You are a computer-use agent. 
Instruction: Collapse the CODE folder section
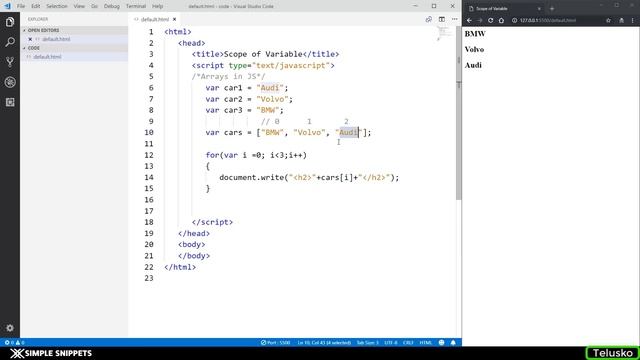74,48
